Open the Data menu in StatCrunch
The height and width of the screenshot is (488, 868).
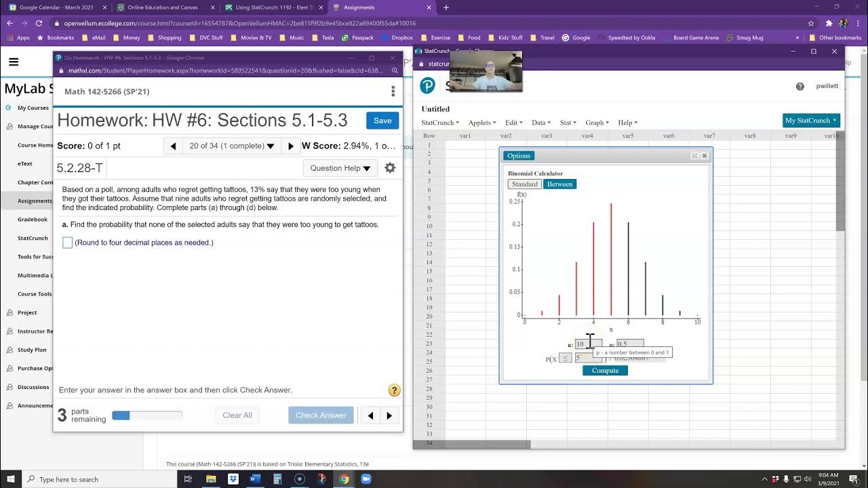point(540,123)
